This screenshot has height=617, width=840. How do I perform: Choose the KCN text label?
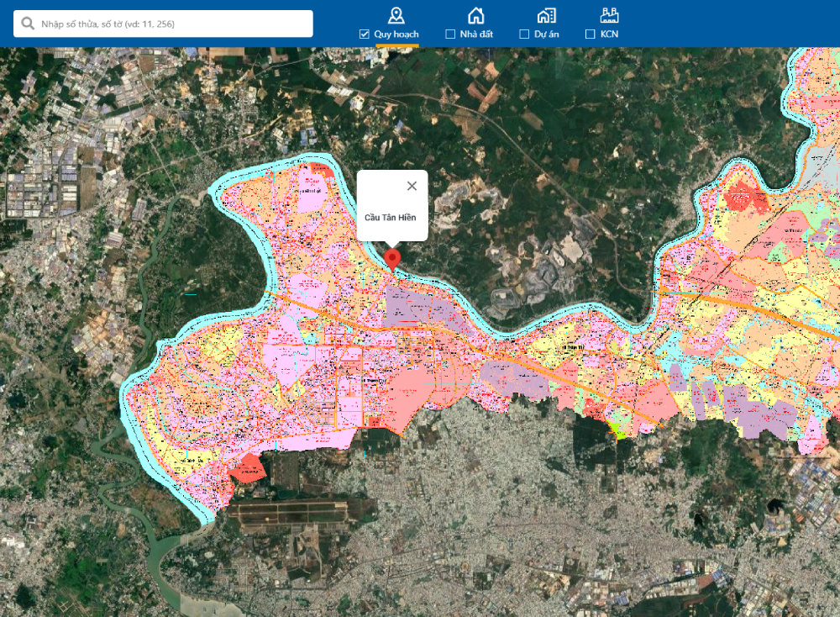(x=609, y=34)
